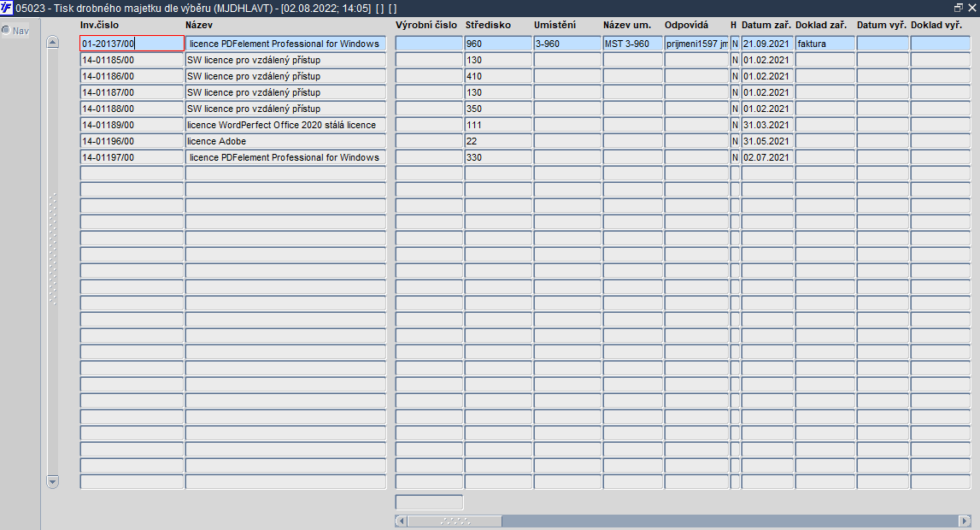Click Výrobní číslo field of first row
The image size is (980, 530).
click(x=430, y=43)
